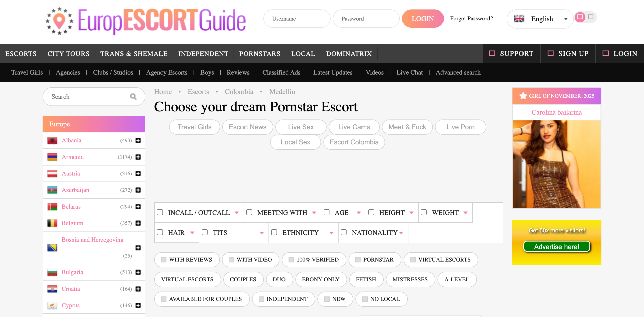Viewport: 644px width, 317px height.
Task: Click the EuropESCORTGuide pin logo
Action: (59, 21)
